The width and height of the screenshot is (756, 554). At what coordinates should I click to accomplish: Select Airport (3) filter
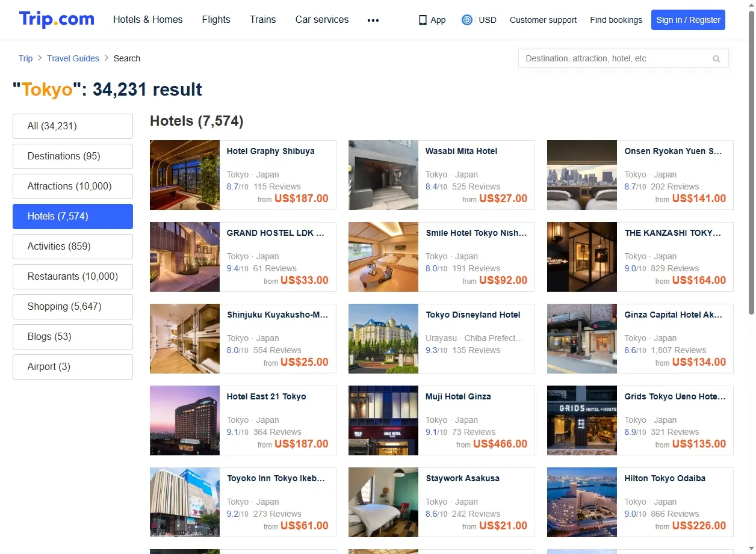click(73, 367)
